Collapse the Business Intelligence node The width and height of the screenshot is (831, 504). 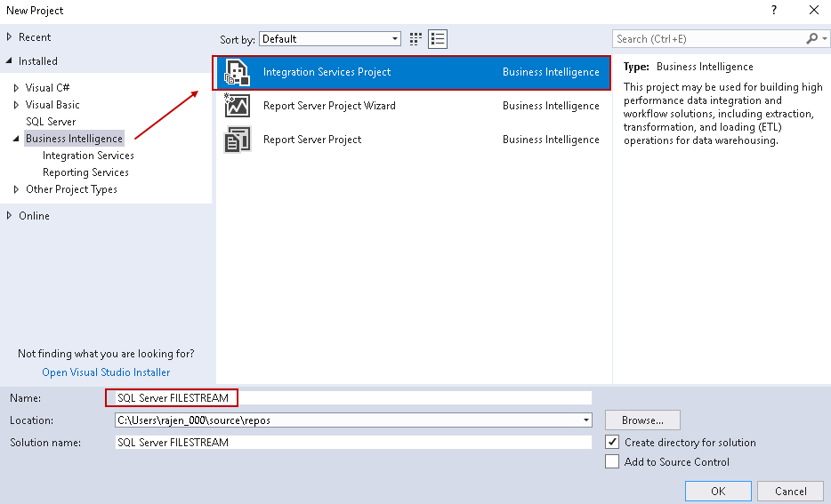click(x=16, y=138)
